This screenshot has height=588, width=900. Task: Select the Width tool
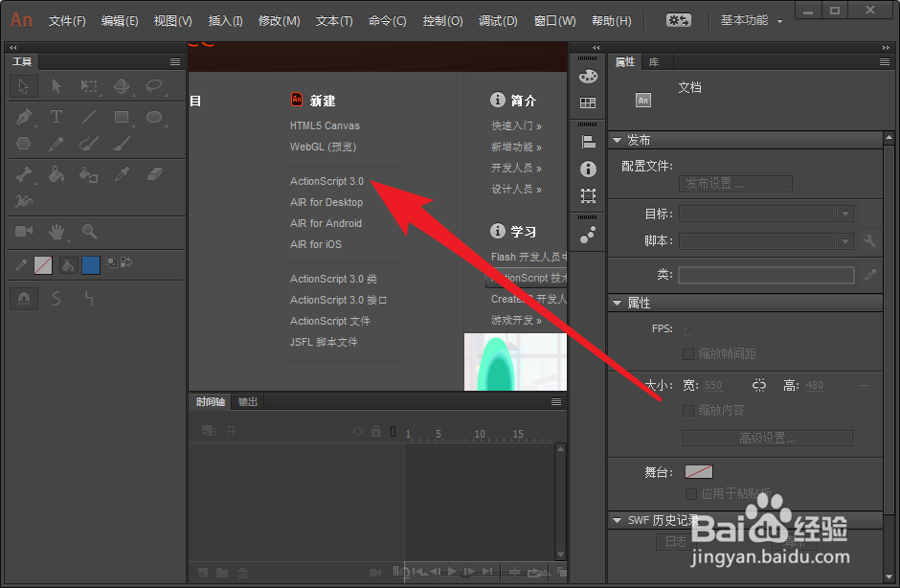click(x=24, y=200)
